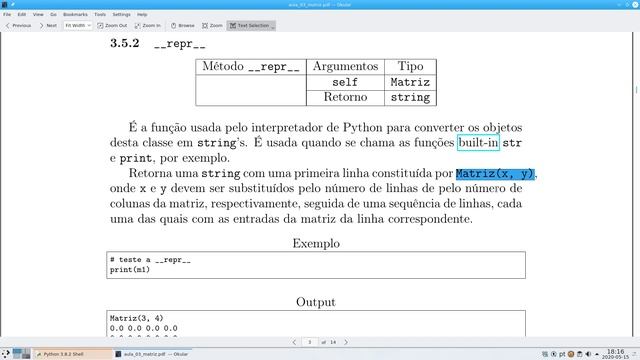The width and height of the screenshot is (640, 360).
Task: Click the orange tray icon
Action: (x=571, y=354)
